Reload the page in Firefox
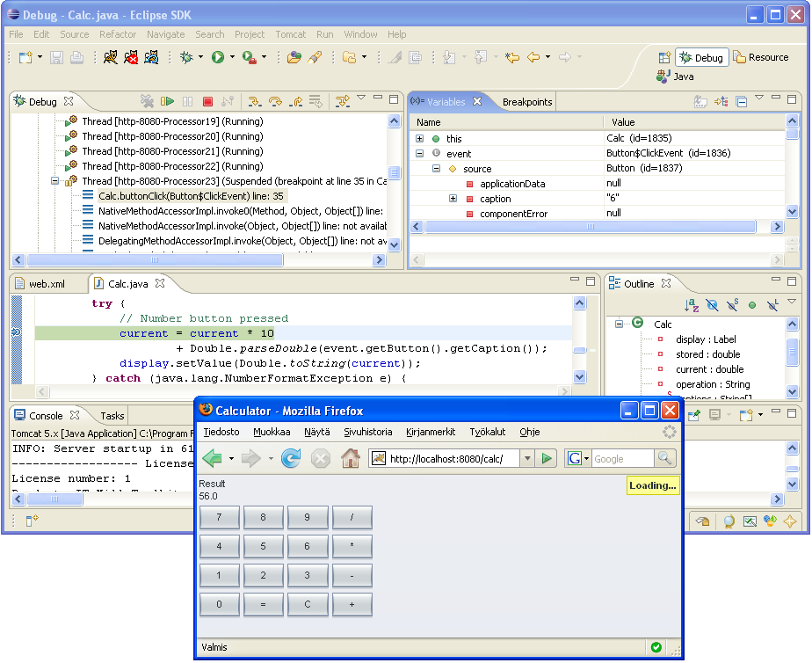The width and height of the screenshot is (812, 663). [x=291, y=458]
